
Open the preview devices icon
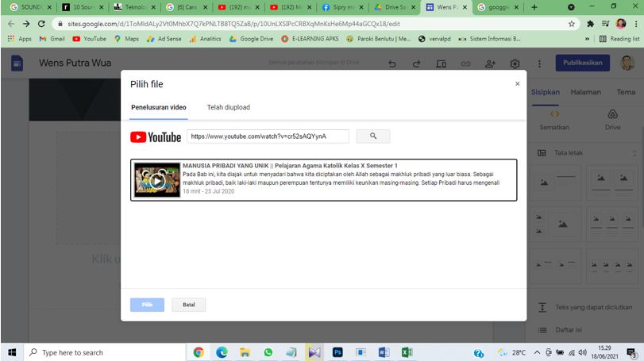(x=442, y=63)
